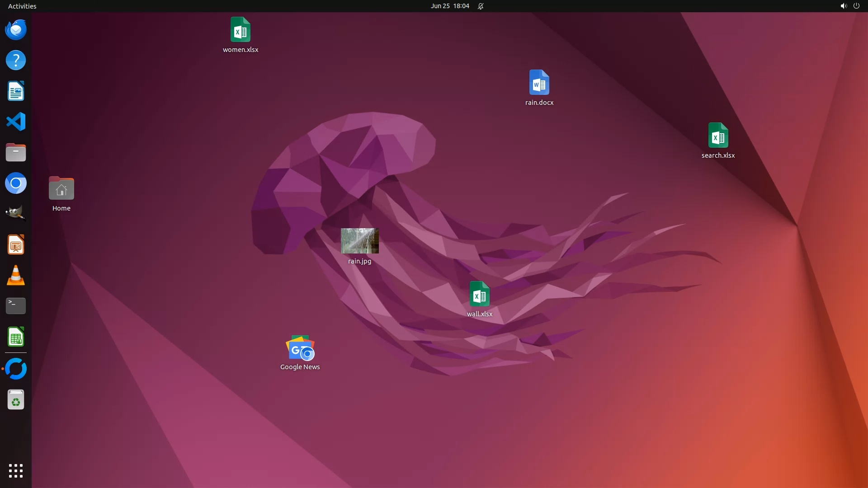Click the Help question mark icon
The height and width of the screenshot is (488, 868).
point(16,61)
